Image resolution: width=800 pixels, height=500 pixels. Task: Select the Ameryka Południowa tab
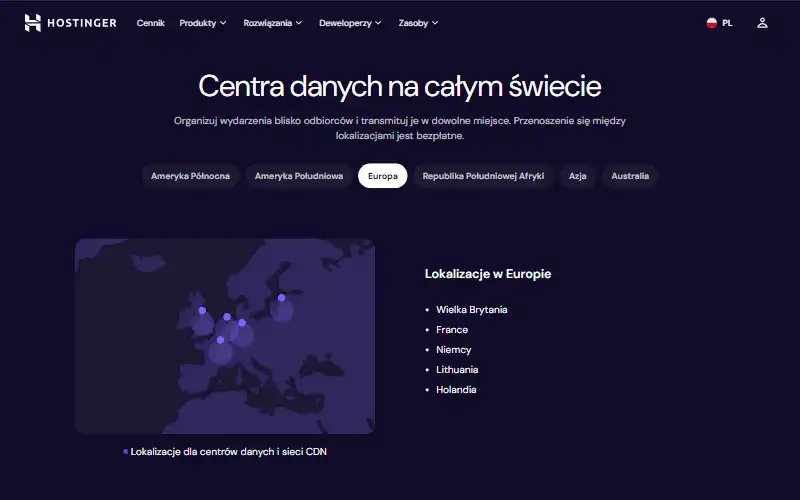[299, 176]
